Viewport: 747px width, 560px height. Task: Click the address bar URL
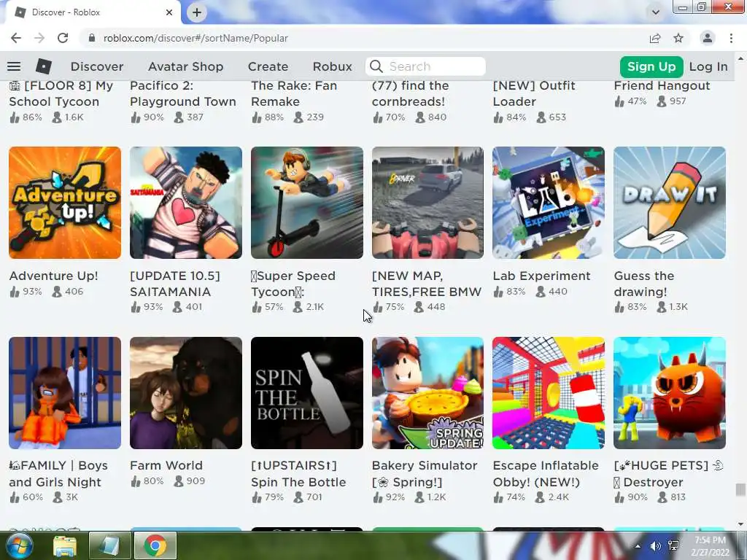click(x=196, y=38)
